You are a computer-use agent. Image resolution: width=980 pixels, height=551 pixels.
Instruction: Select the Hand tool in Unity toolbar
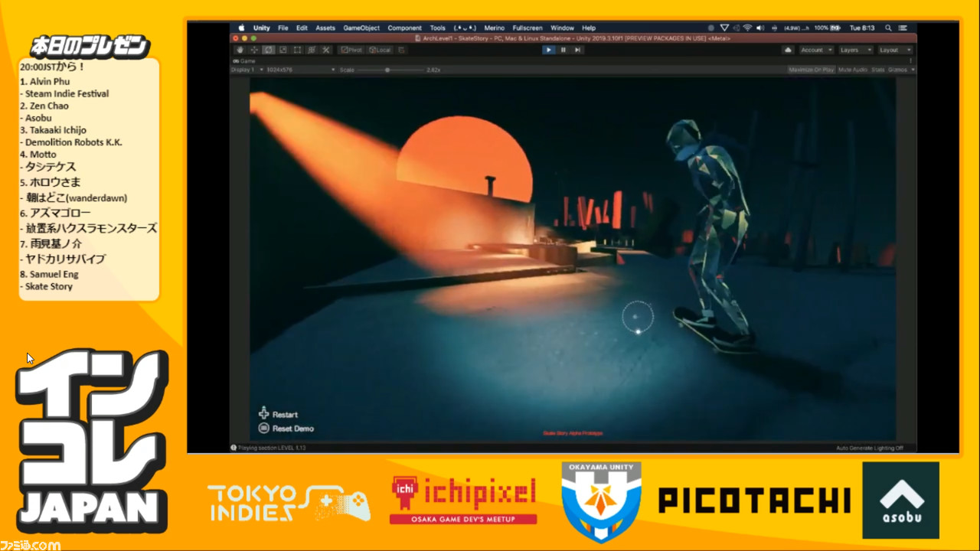pyautogui.click(x=240, y=50)
